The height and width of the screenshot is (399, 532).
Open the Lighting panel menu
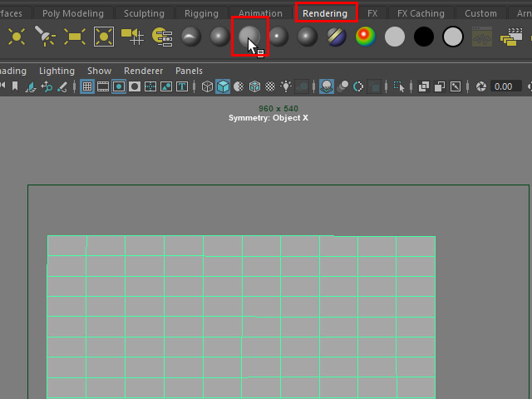[57, 71]
